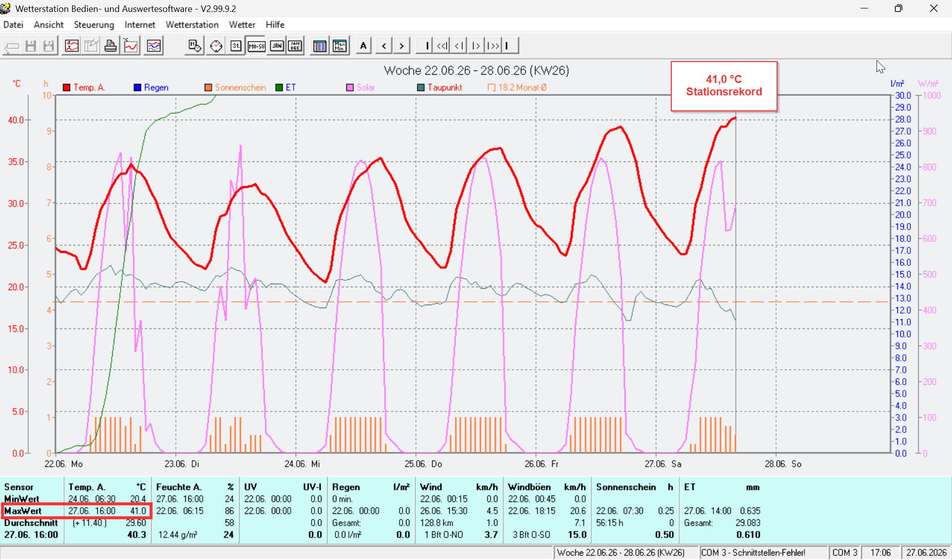Move cursor fast forward with '|>>'
Viewport: 952px width, 560px height.
[x=493, y=46]
